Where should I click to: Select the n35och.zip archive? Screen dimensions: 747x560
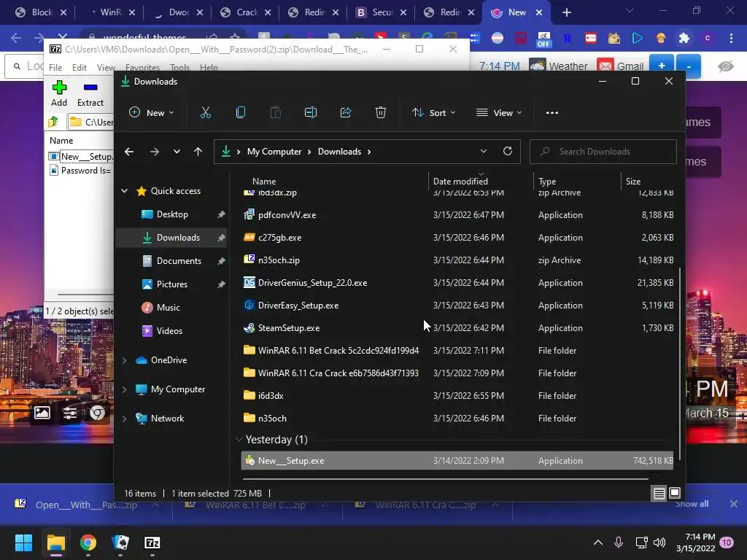point(457,260)
